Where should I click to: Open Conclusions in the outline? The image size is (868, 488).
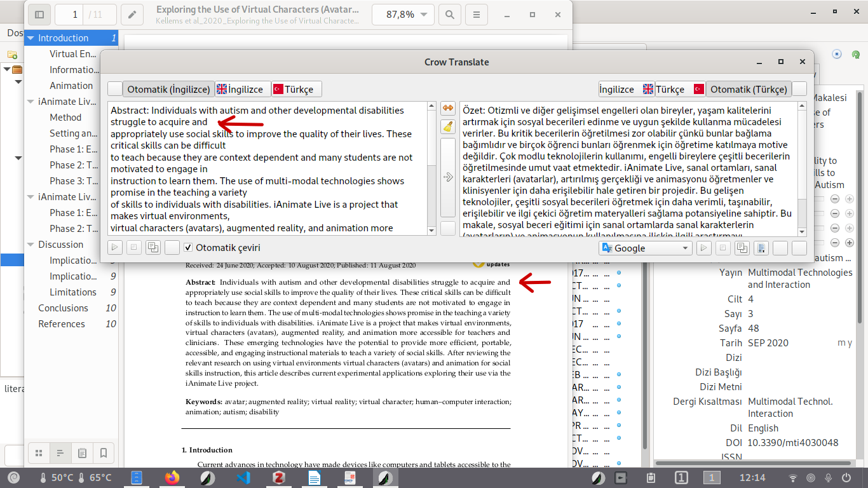pyautogui.click(x=63, y=308)
